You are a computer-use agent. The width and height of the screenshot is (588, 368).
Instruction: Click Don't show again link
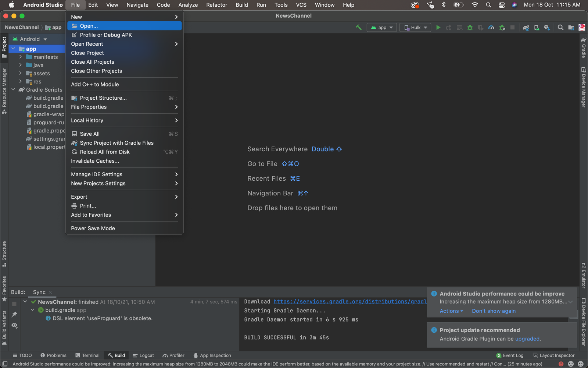tap(494, 311)
